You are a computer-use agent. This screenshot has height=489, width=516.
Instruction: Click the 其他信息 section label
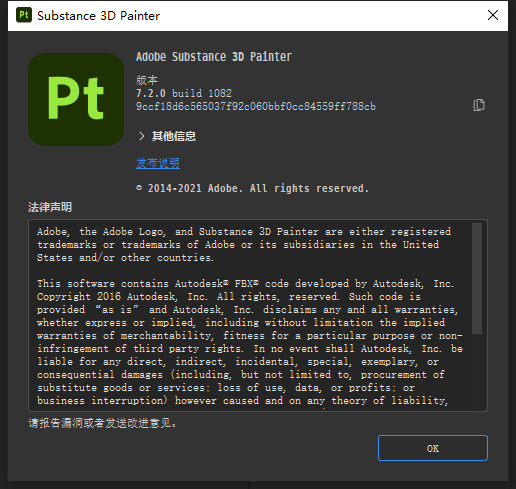pyautogui.click(x=174, y=136)
